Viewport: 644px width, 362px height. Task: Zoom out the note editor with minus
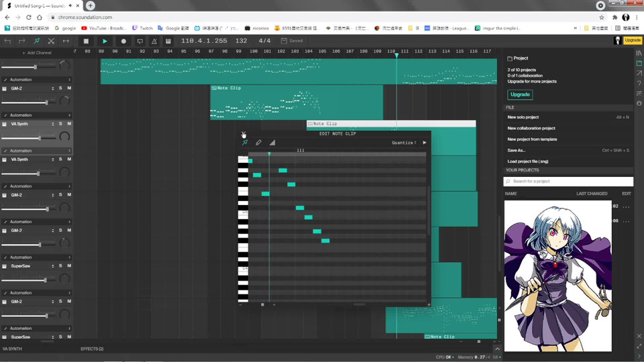(241, 304)
